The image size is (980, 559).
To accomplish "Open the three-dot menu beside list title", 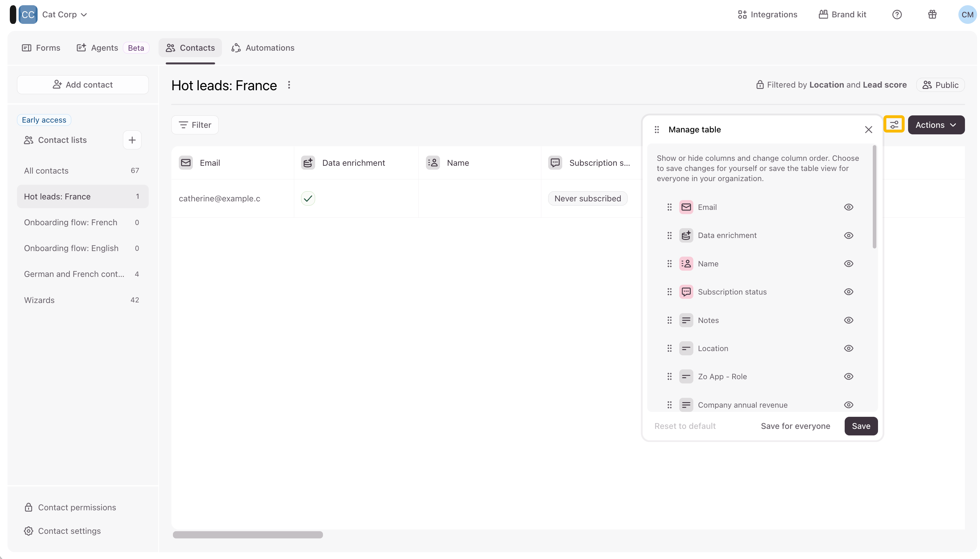I will tap(289, 85).
